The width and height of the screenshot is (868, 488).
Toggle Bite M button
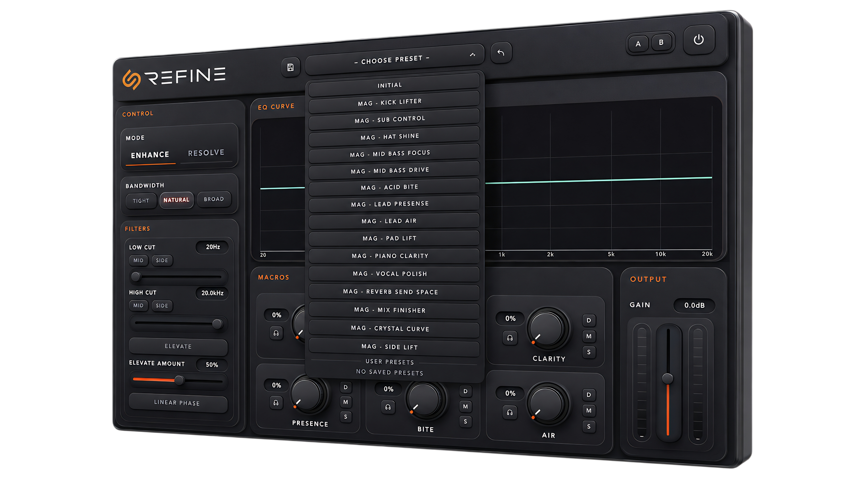click(465, 407)
